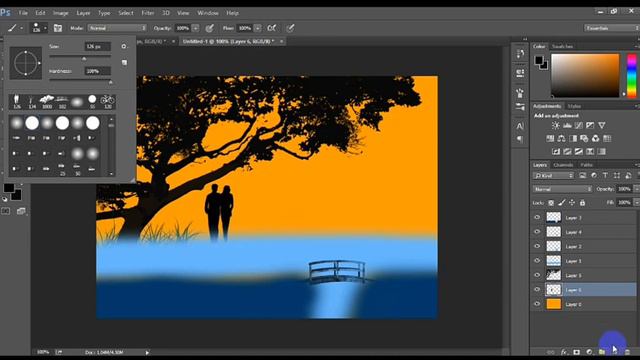Add an Exposure adjustment
This screenshot has width=640, height=360.
pos(590,126)
